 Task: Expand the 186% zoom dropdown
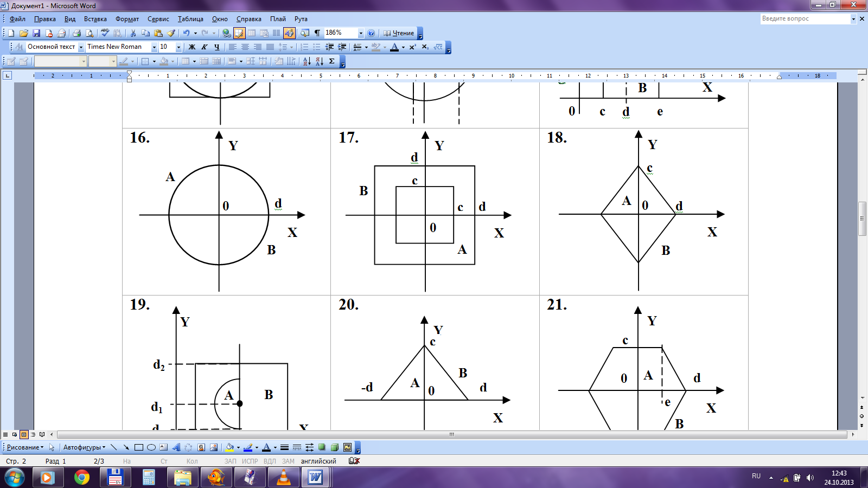coord(361,33)
